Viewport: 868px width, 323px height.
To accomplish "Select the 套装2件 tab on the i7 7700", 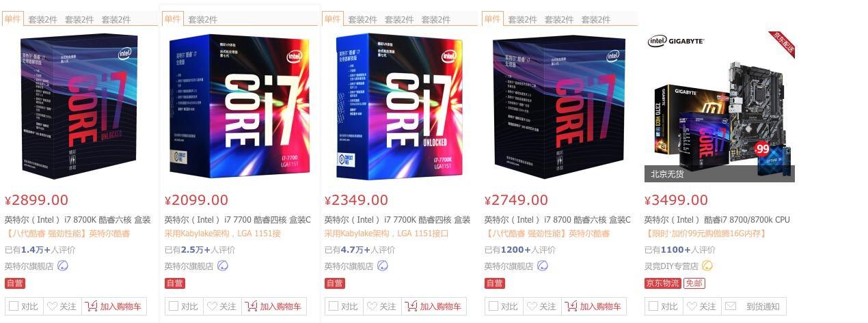I will (202, 19).
